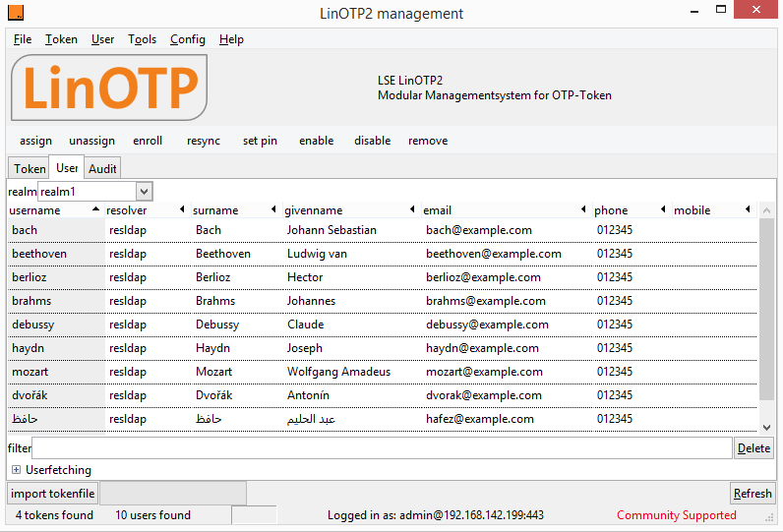783x532 pixels.
Task: Expand the Userfetching section
Action: point(16,470)
